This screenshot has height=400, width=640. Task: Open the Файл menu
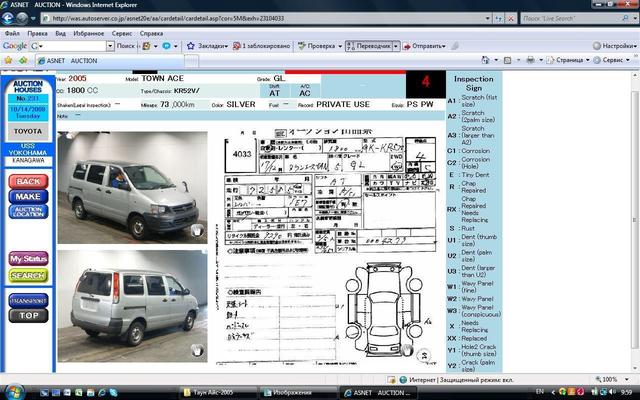coord(12,33)
